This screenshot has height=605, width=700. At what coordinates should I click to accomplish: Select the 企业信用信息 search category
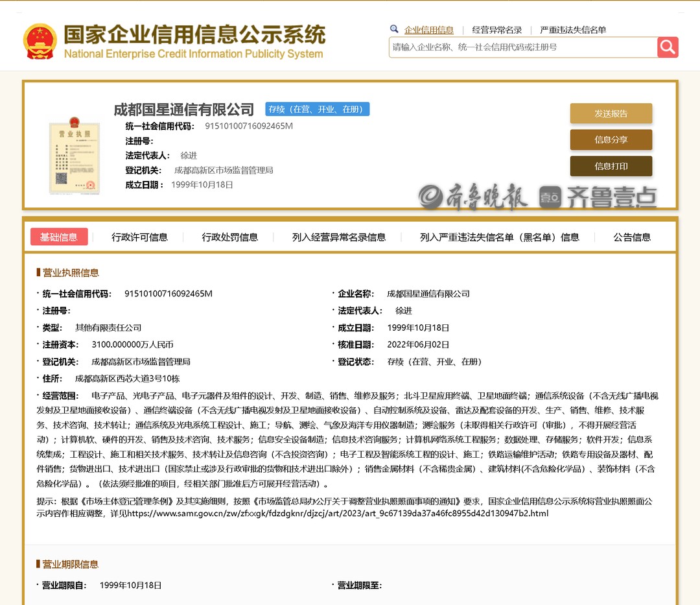tap(429, 30)
